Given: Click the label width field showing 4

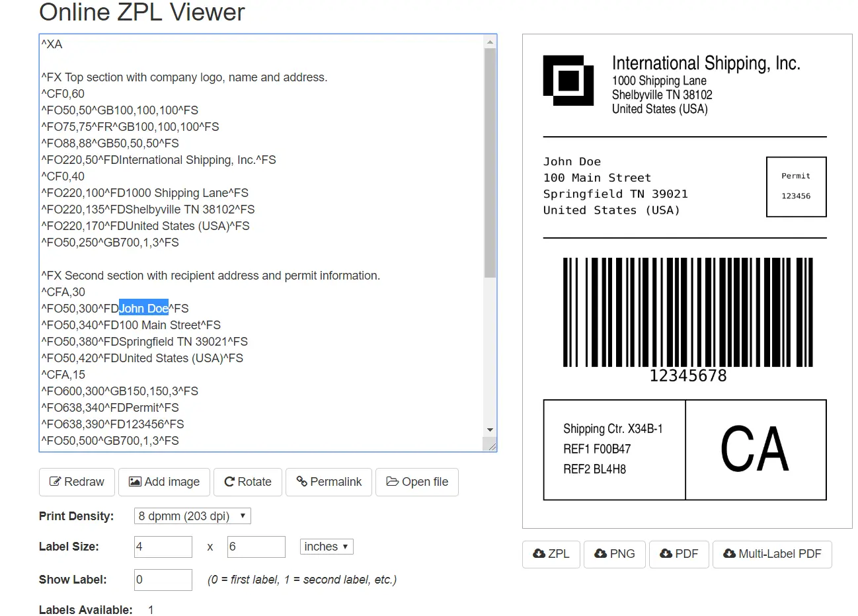Looking at the screenshot, I should point(163,547).
